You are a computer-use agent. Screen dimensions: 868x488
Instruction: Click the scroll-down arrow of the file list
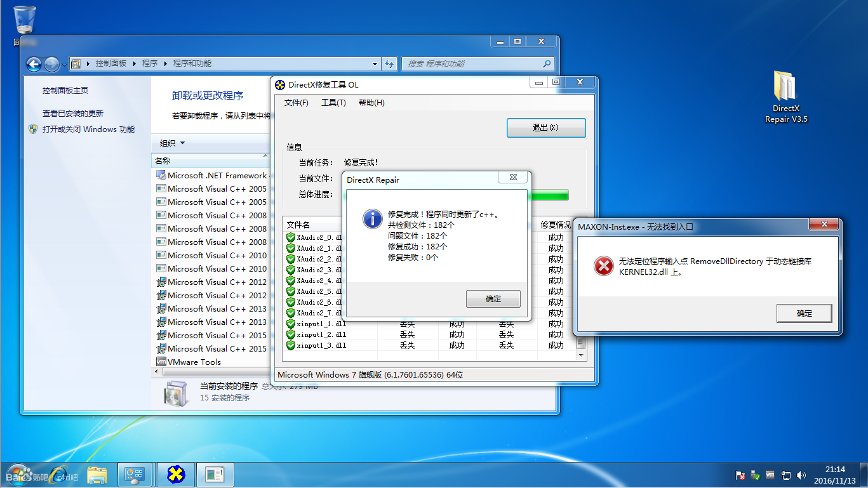click(580, 356)
